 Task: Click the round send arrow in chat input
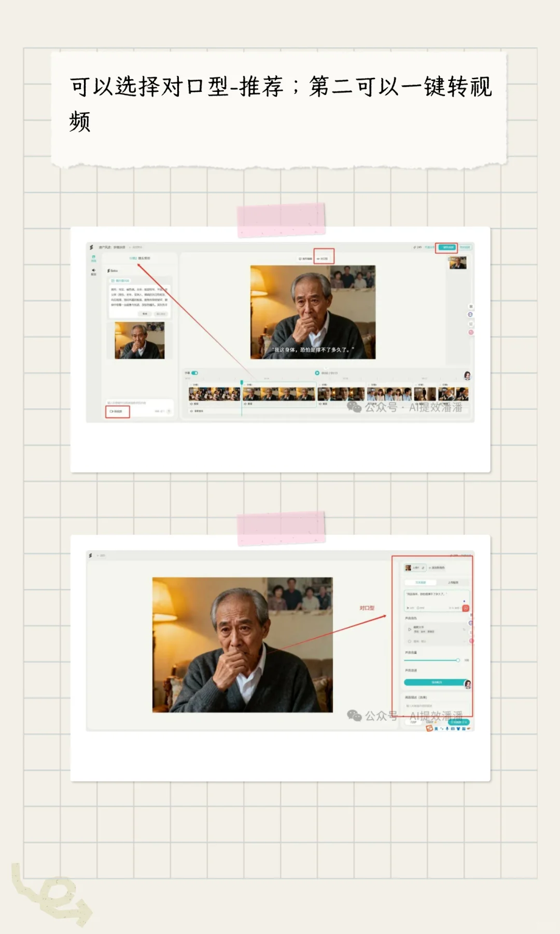point(169,411)
